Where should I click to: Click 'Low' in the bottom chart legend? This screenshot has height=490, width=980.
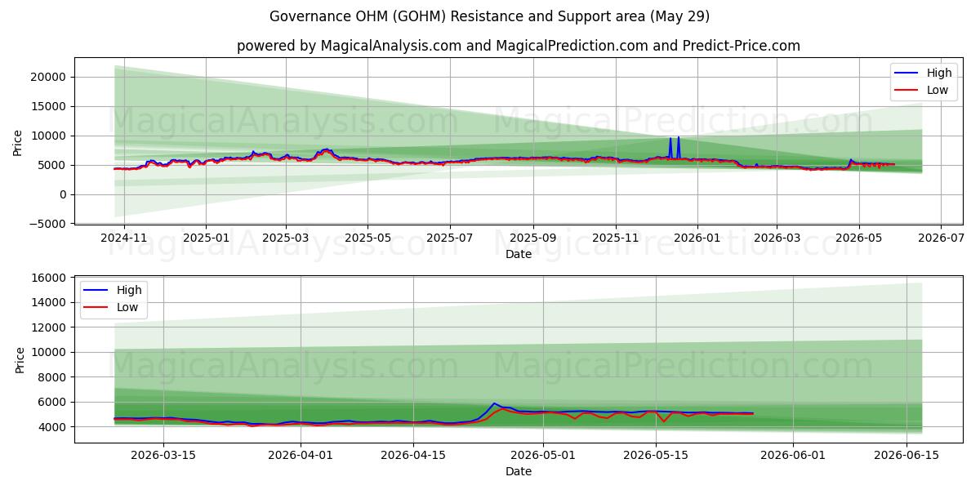pos(127,307)
